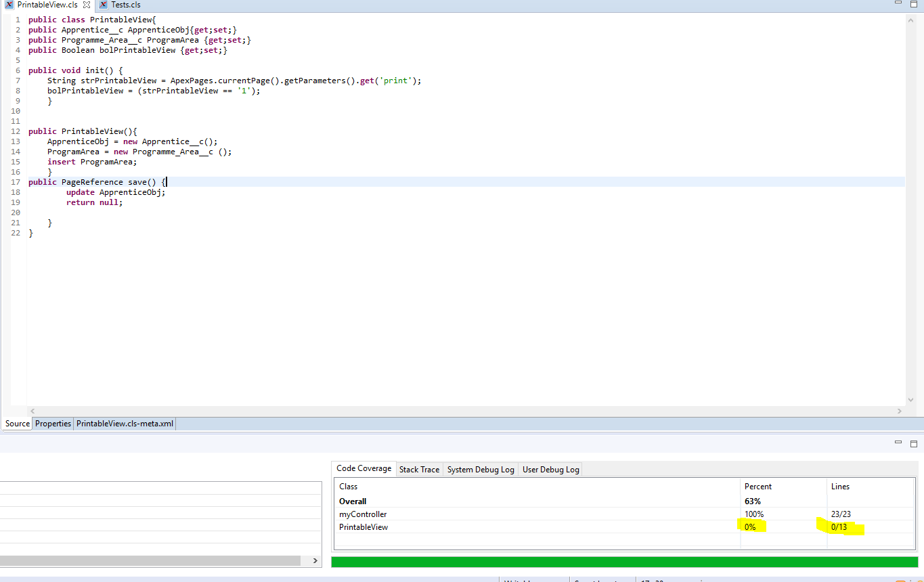Image resolution: width=924 pixels, height=582 pixels.
Task: Maximize the editor area with the top-right icon
Action: (913, 4)
